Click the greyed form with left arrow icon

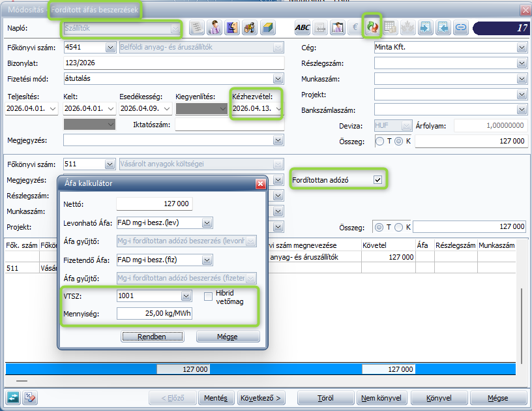point(320,27)
